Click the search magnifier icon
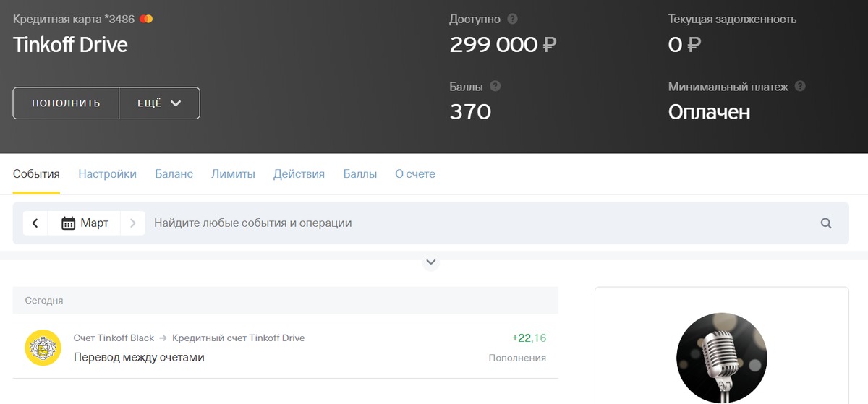The image size is (868, 404). tap(826, 223)
